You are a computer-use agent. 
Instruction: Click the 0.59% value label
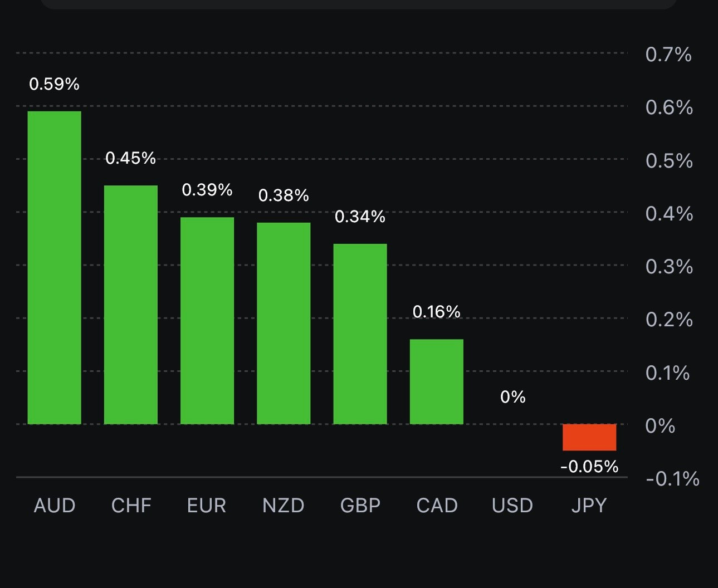pos(54,84)
